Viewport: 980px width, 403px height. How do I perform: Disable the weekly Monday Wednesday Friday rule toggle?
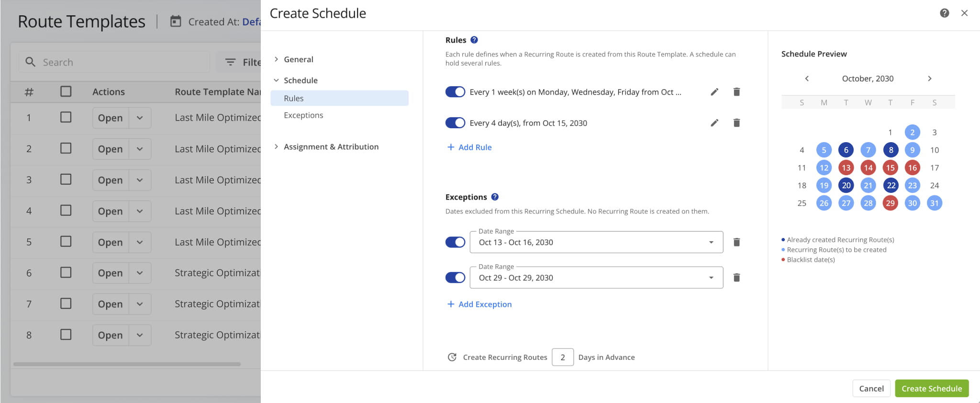(455, 92)
